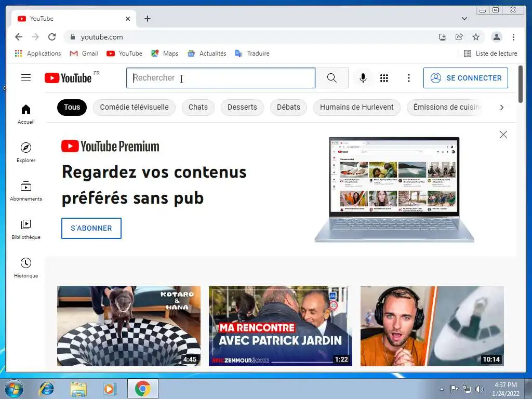Open Bibliothèque in the sidebar
532x399 pixels.
coord(26,230)
